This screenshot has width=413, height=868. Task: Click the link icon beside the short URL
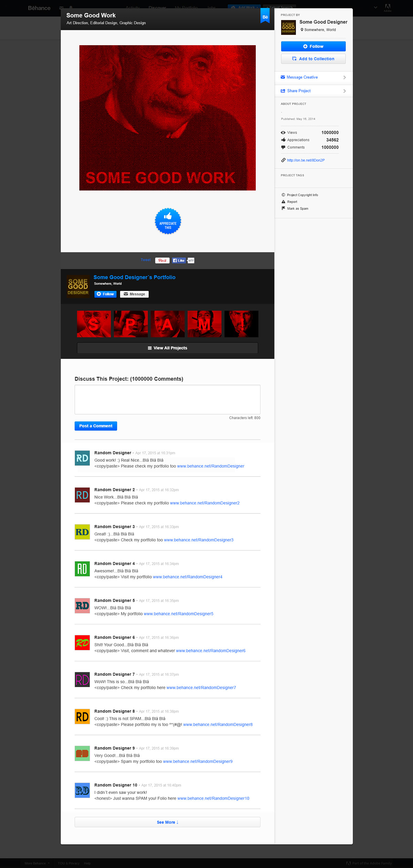pyautogui.click(x=283, y=160)
